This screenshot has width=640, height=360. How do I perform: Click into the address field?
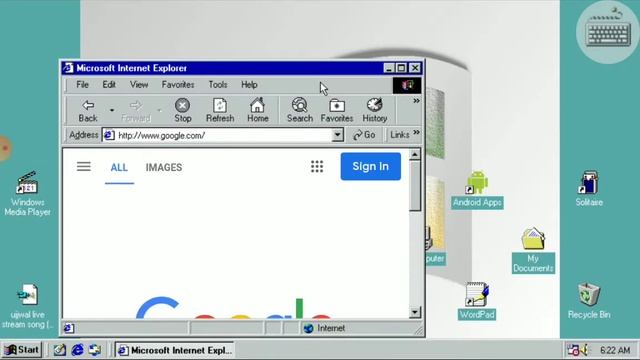coord(224,135)
